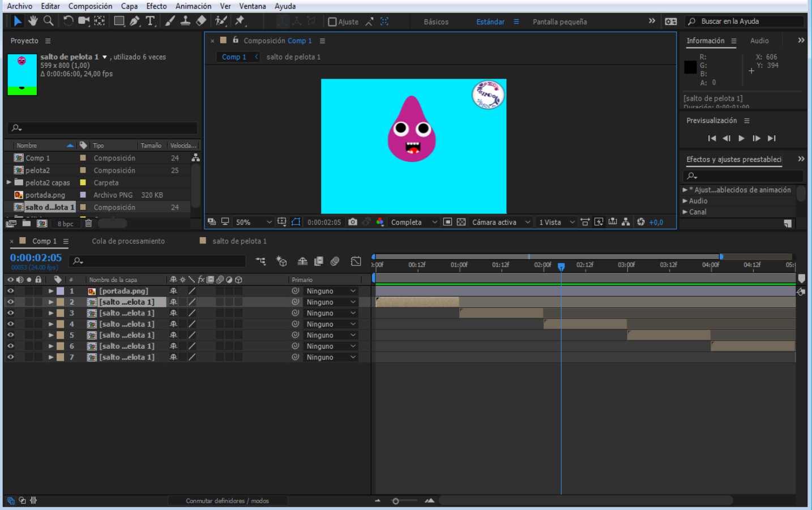The image size is (812, 510).
Task: Select the Horizontal Type tool
Action: click(150, 21)
